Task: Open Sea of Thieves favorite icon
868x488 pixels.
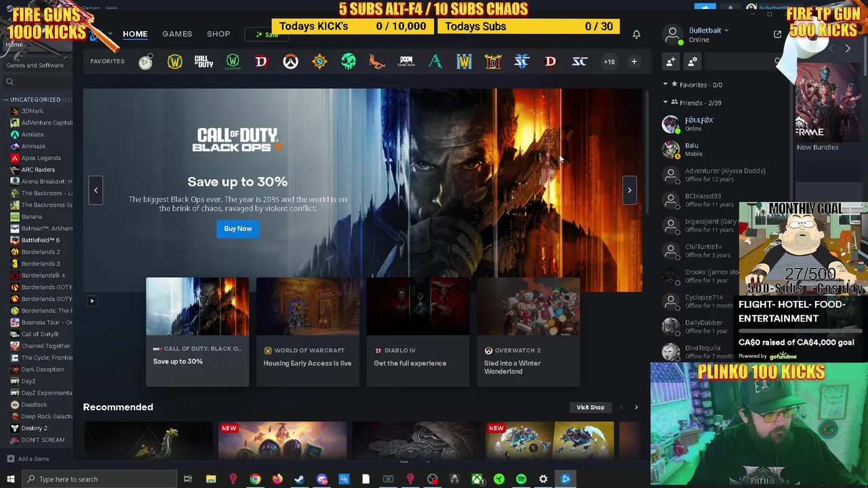Action: point(349,62)
